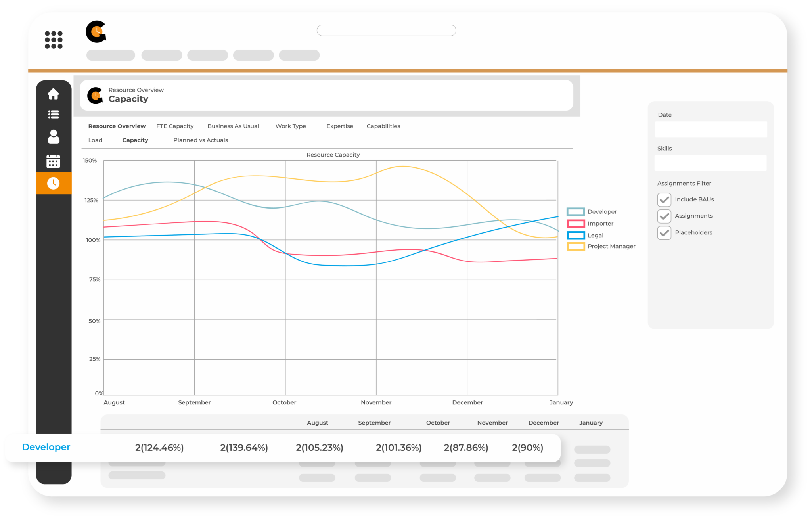Open the Date filter field

pyautogui.click(x=711, y=129)
